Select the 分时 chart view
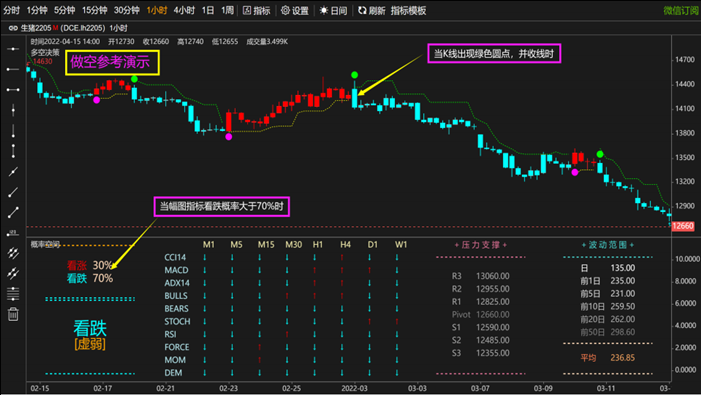701x395 pixels. (x=12, y=10)
